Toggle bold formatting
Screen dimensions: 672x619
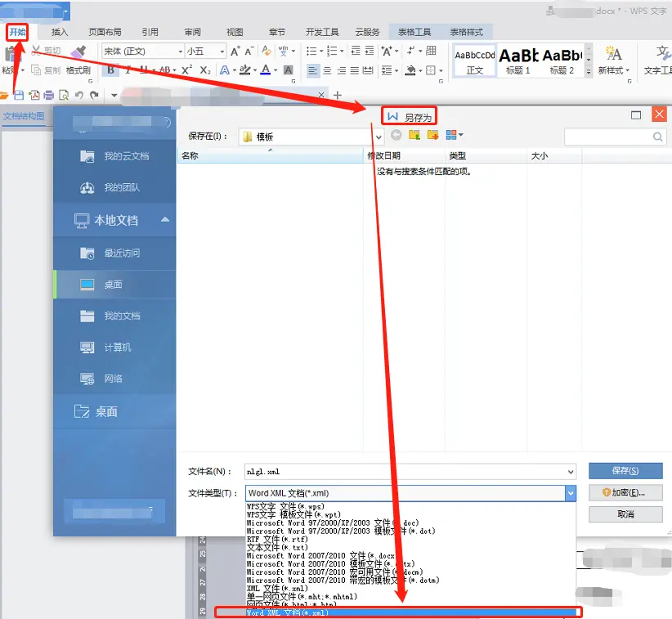coord(111,70)
